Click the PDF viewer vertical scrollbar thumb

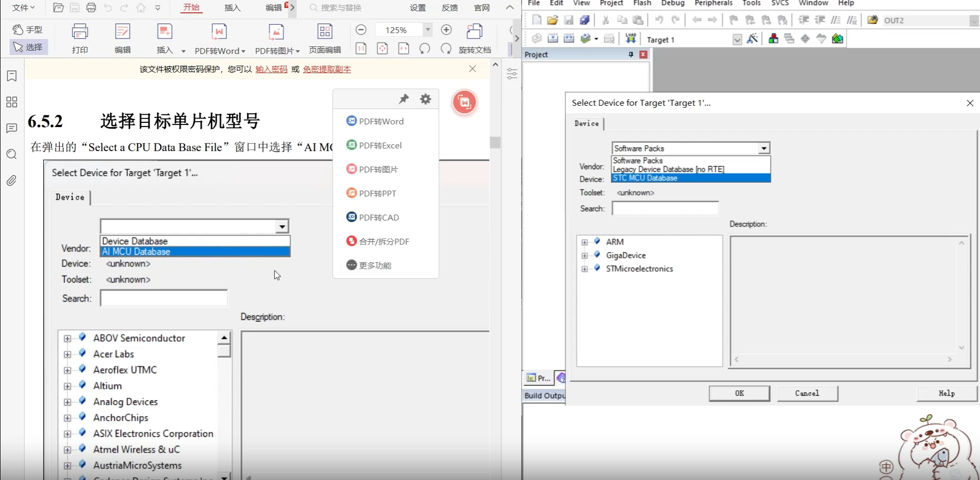[x=495, y=143]
